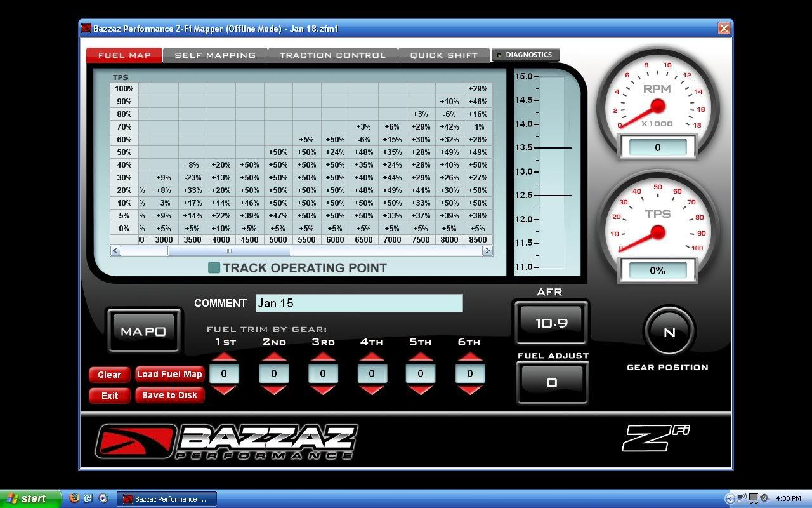This screenshot has width=812, height=508.
Task: Click the 1st gear fuel trim value box
Action: coord(224,373)
